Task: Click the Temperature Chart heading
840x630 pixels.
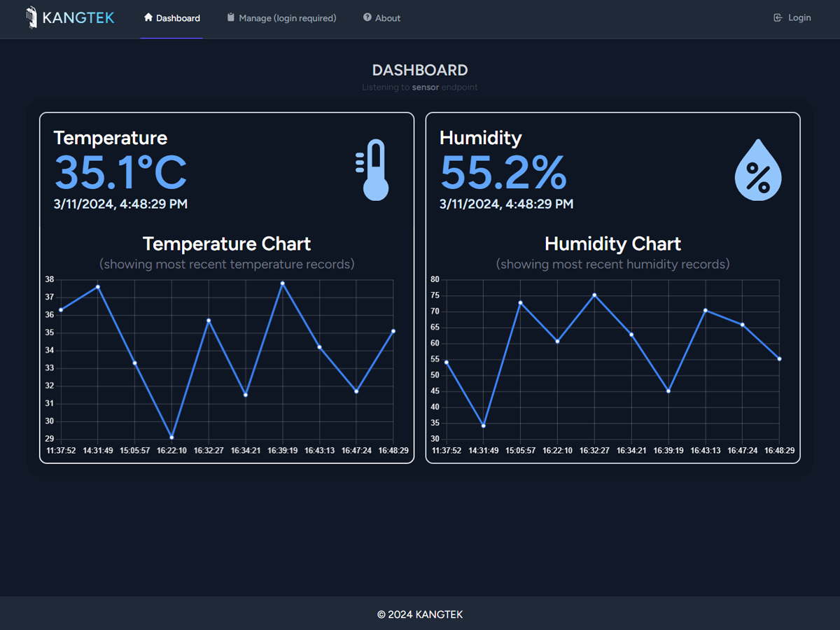Action: [227, 244]
